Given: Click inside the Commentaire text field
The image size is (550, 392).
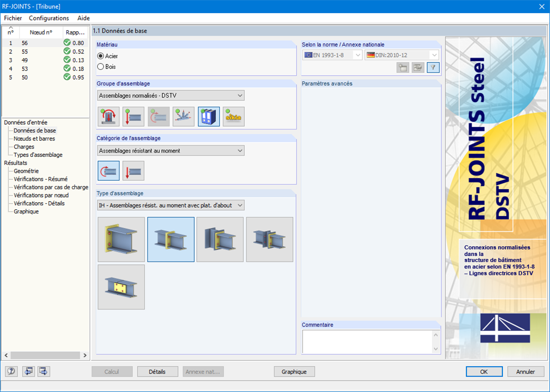Looking at the screenshot, I should [367, 342].
